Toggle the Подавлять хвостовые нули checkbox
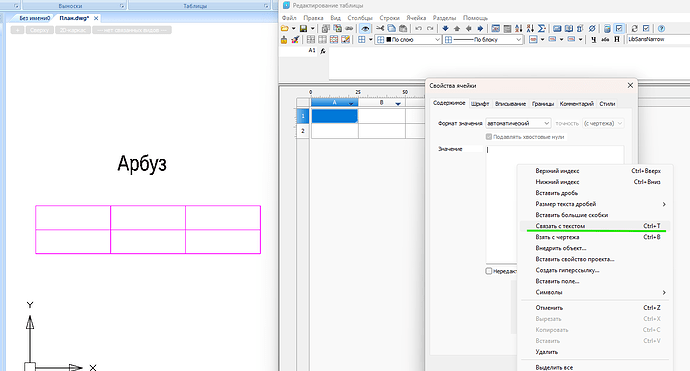Image resolution: width=690 pixels, height=371 pixels. coord(488,137)
